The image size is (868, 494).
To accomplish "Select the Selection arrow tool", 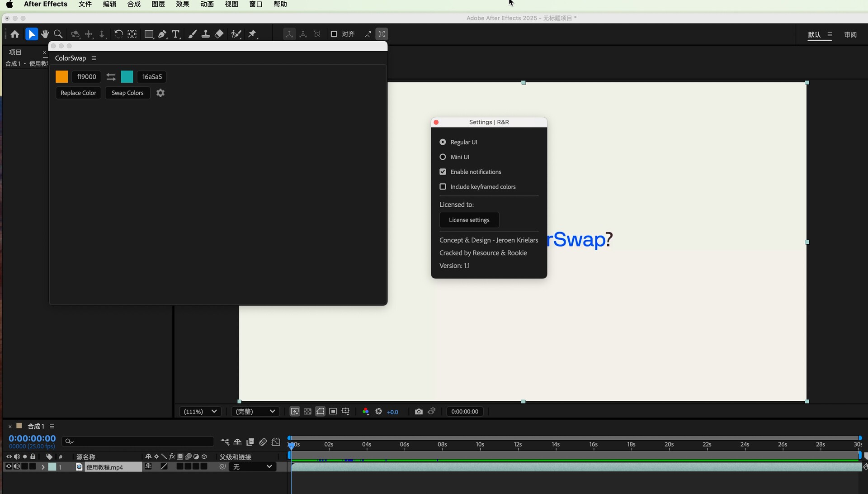I will click(x=31, y=34).
